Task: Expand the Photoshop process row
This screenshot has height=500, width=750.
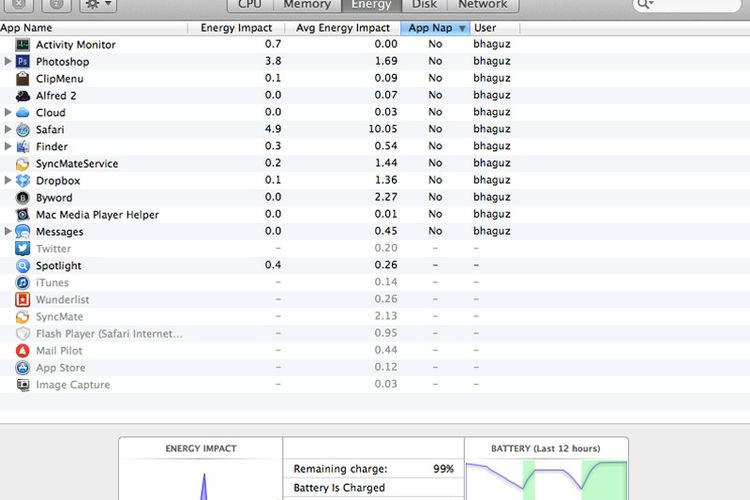Action: [x=8, y=61]
